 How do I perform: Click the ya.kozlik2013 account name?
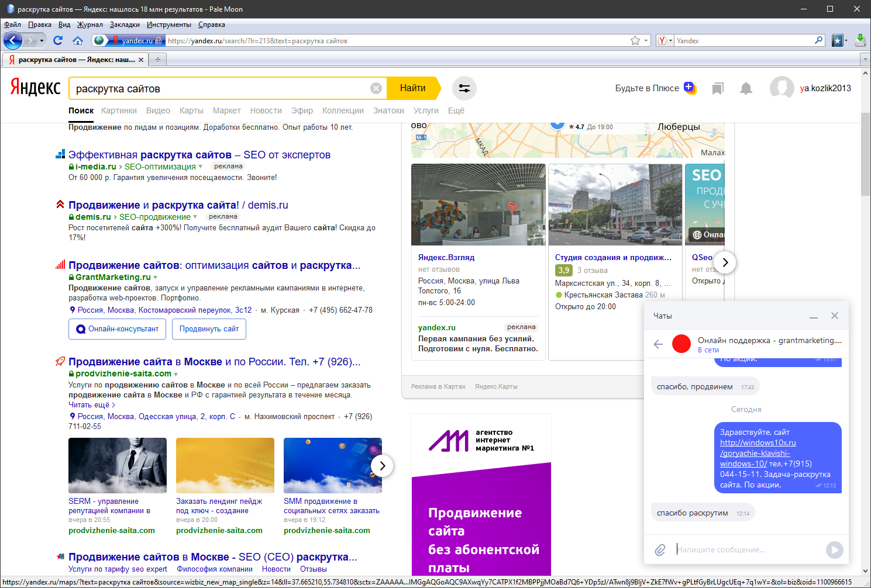click(825, 88)
